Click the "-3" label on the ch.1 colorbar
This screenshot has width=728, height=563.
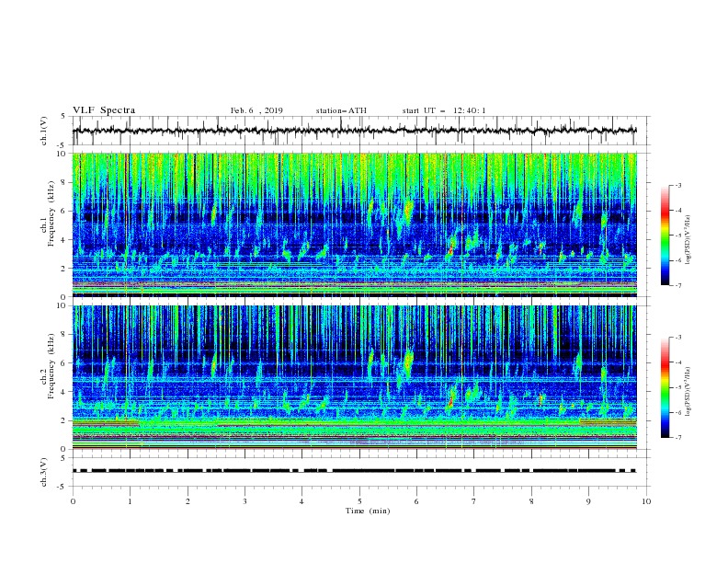(678, 185)
